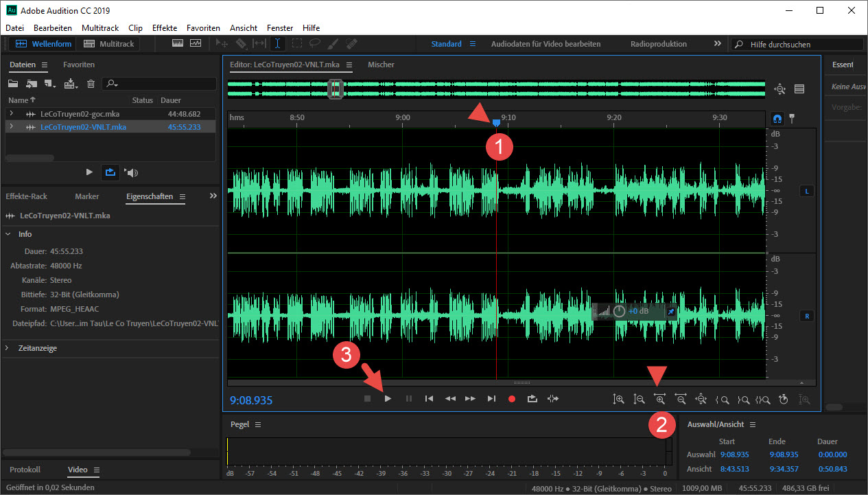Zoom in amplitude
Viewport: 868px width, 495px height.
(619, 398)
